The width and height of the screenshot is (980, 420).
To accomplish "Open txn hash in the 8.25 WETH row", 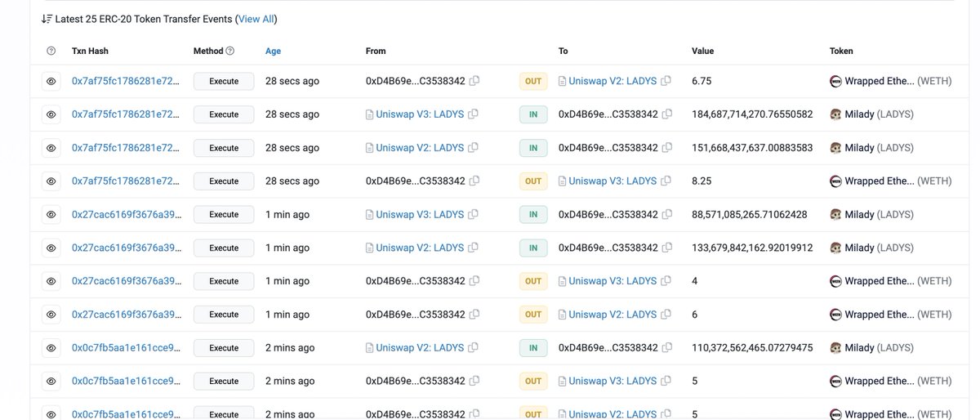I will (x=127, y=181).
